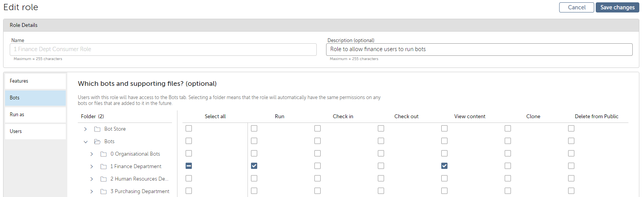Uncheck Run permission for 1 Finance Department
This screenshot has height=197, width=644.
point(254,166)
